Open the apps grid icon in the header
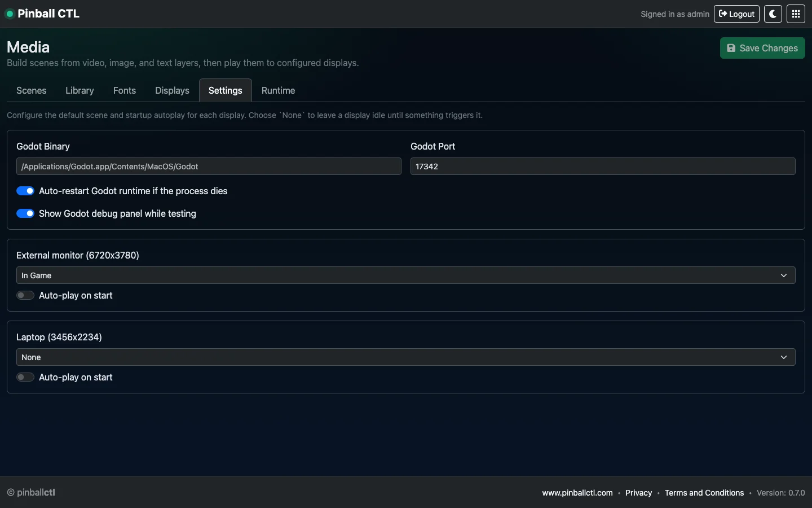 [796, 14]
